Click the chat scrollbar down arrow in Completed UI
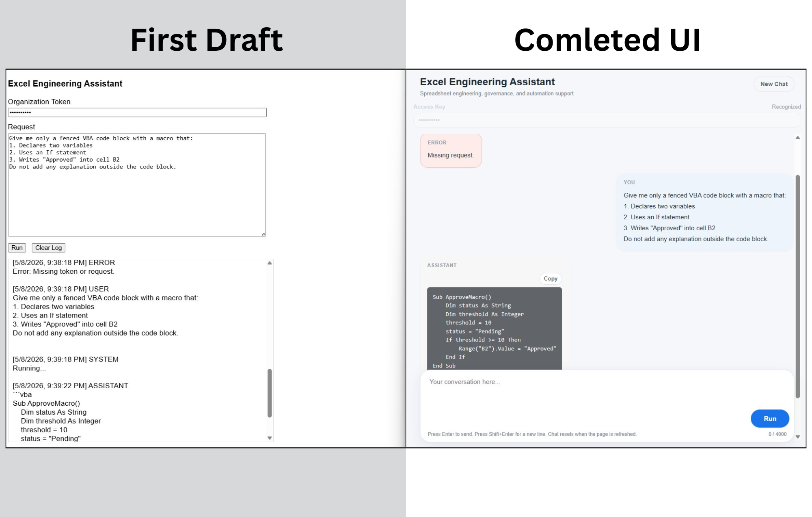The image size is (812, 517). [x=797, y=437]
